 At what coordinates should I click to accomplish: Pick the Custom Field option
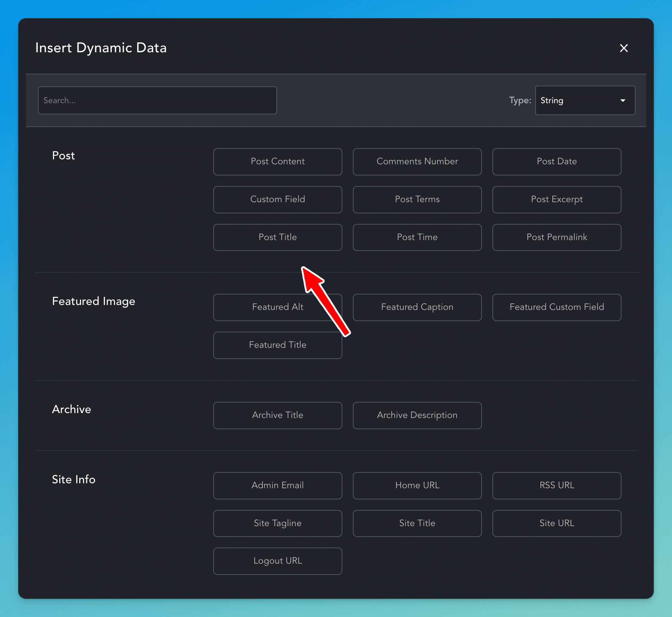277,199
